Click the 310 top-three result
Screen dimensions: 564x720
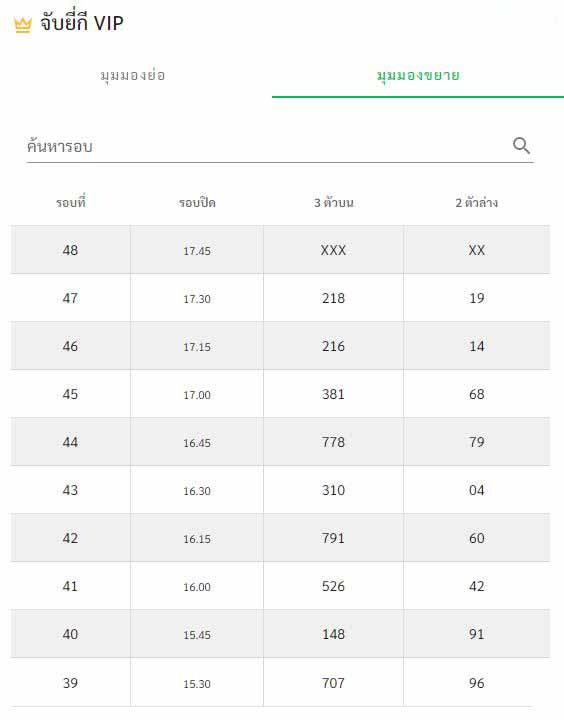(333, 490)
